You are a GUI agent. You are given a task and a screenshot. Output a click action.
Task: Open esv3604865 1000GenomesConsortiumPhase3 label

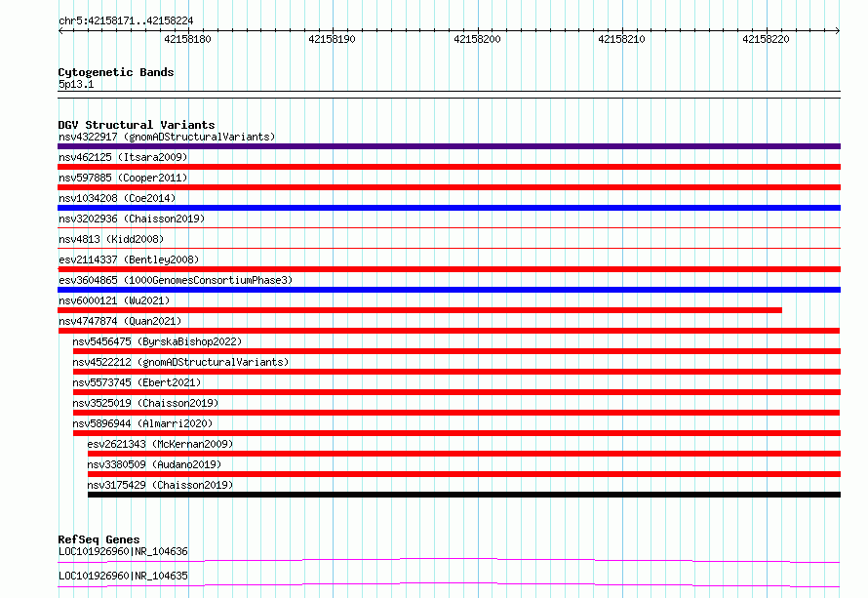[x=176, y=280]
